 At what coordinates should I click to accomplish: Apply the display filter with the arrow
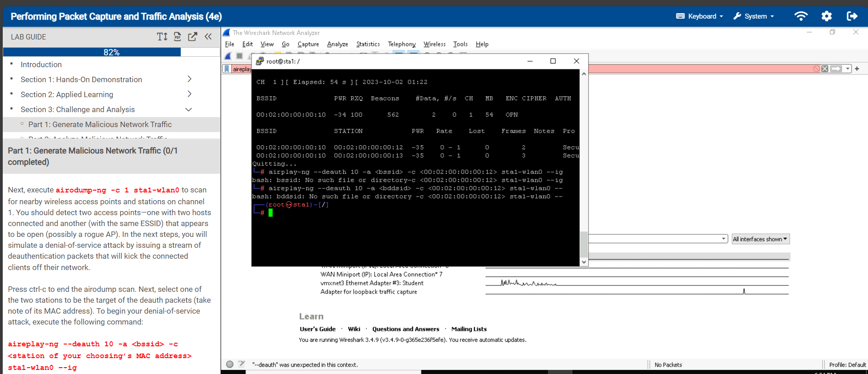(x=836, y=69)
